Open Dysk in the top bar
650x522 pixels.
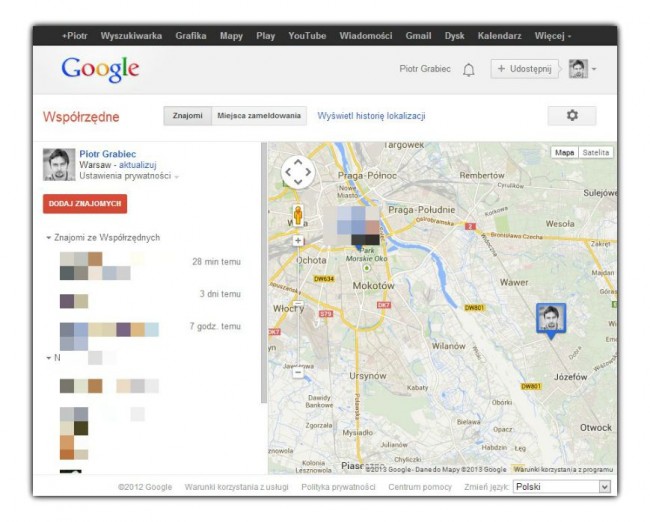click(454, 36)
